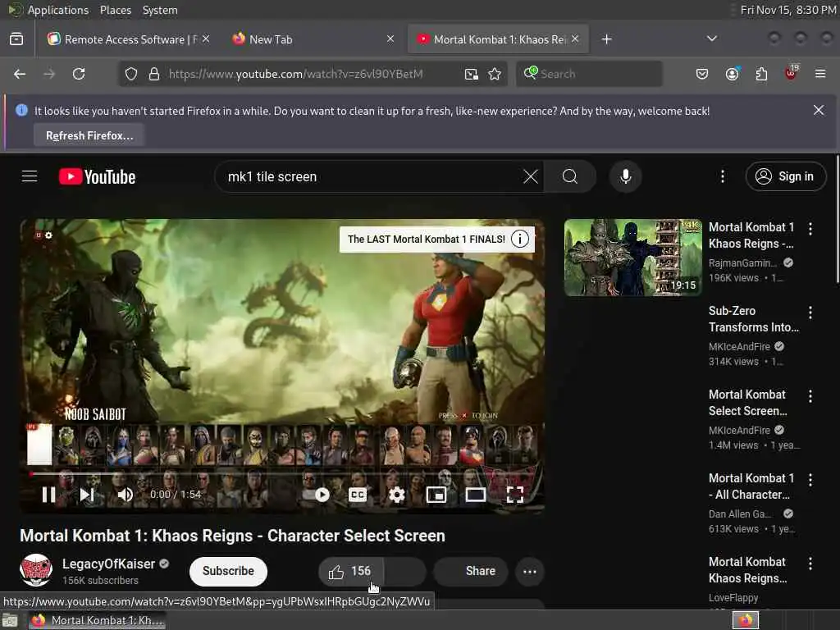The image size is (840, 630).
Task: Switch to miniplayer mode
Action: pos(436,495)
